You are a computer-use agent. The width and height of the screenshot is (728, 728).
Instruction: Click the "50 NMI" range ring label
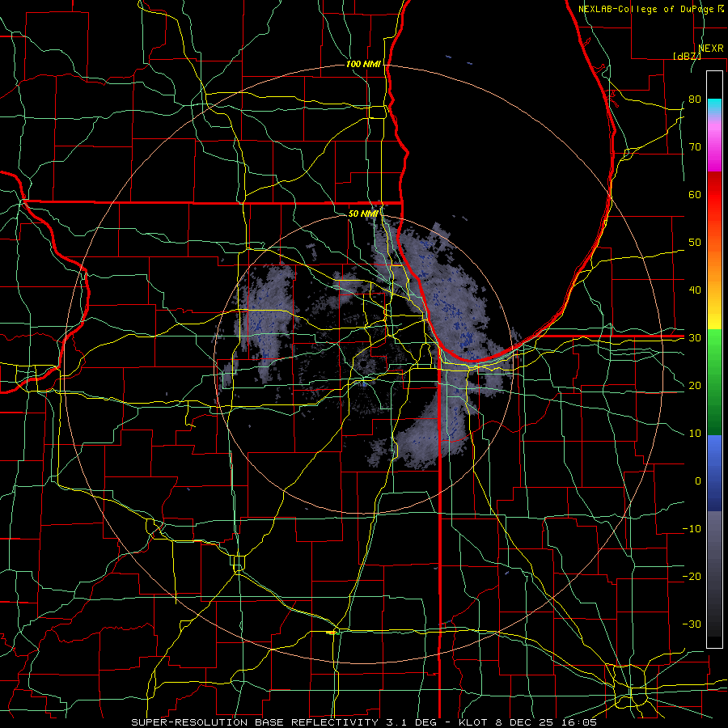click(363, 214)
